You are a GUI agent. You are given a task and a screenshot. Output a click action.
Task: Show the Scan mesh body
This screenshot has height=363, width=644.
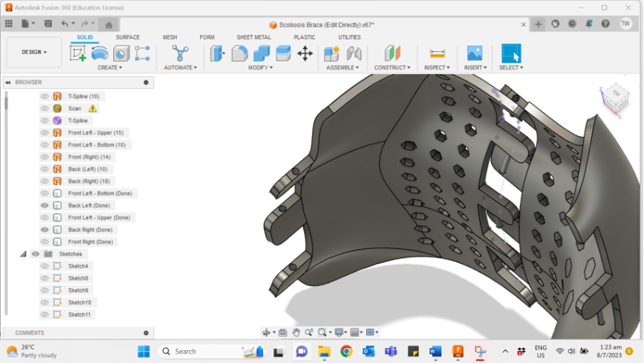[45, 109]
